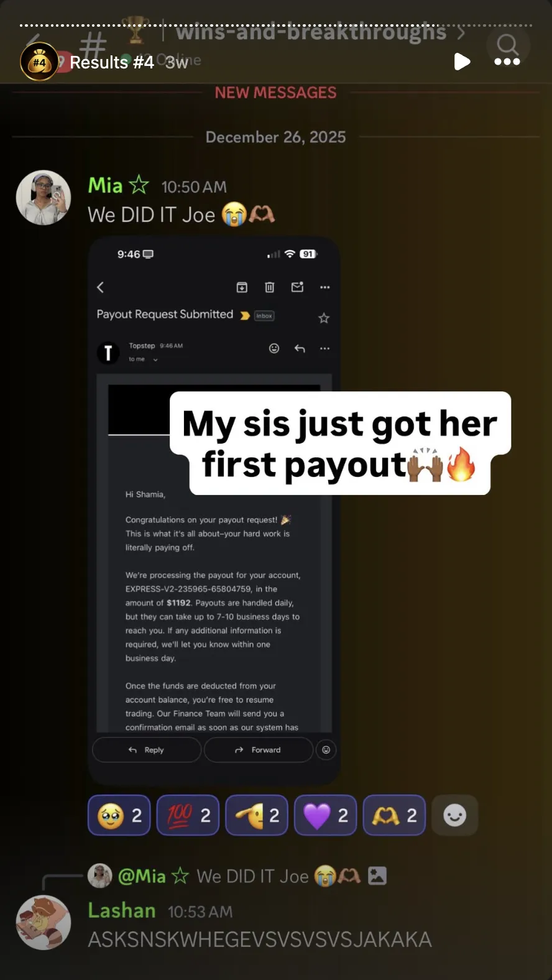552x980 pixels.
Task: Open Results #4 highlight avatar
Action: 39,62
